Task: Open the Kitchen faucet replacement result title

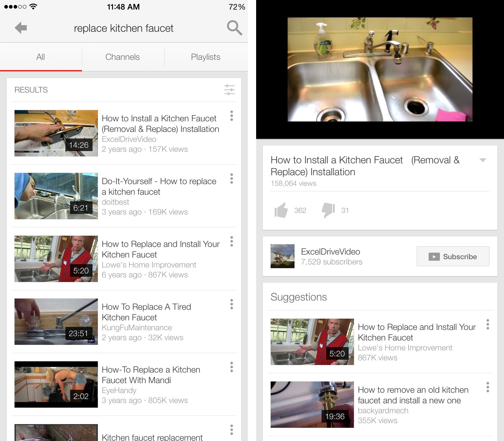Action: coord(152,437)
